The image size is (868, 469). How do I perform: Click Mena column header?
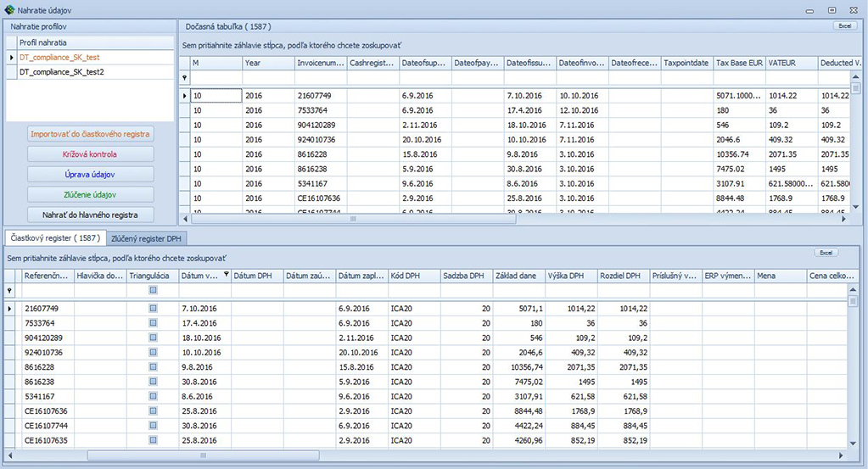(x=780, y=276)
